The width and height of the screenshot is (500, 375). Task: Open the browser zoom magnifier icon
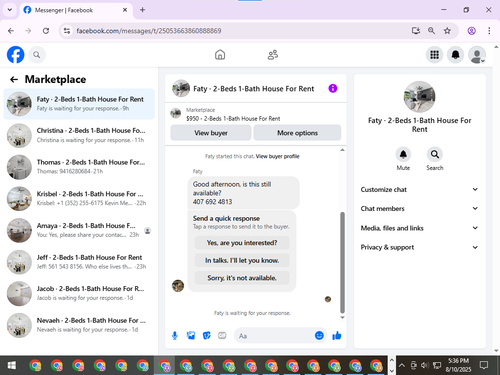[x=431, y=31]
